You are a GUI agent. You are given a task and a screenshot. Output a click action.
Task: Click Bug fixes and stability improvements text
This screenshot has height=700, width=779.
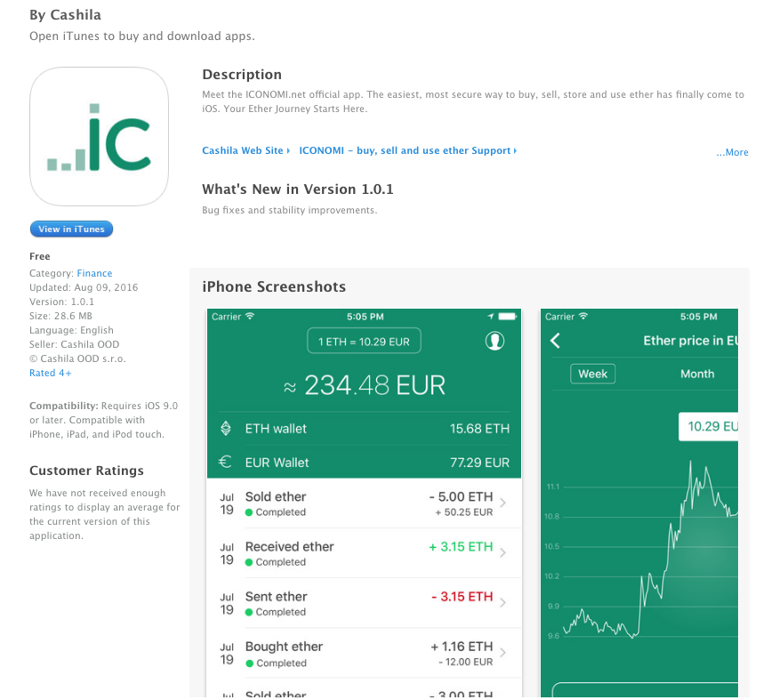[x=290, y=210]
